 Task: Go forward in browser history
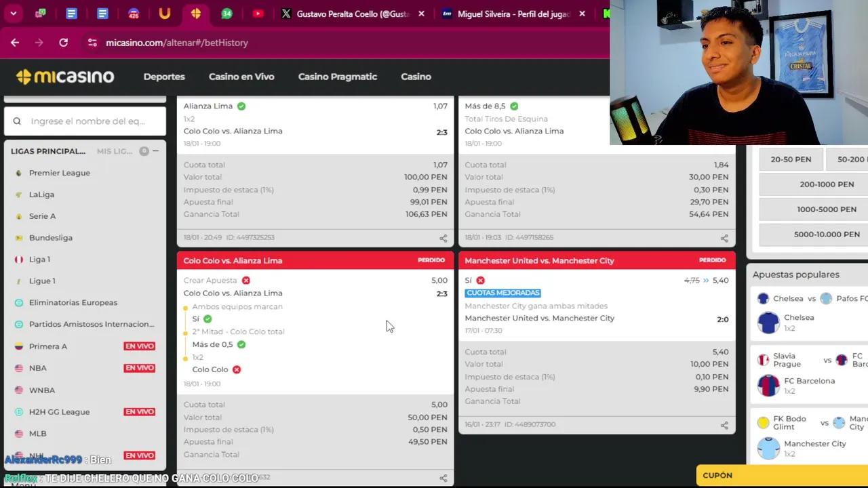coord(39,43)
